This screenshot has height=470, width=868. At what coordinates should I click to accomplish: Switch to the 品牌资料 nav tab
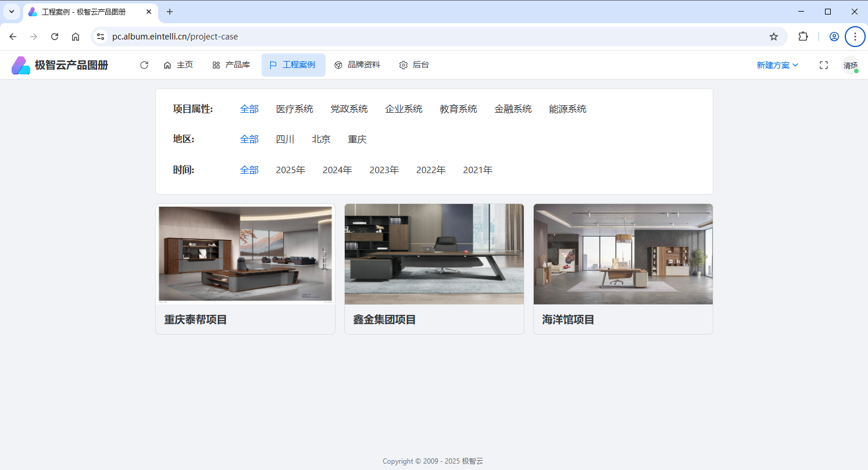point(358,65)
